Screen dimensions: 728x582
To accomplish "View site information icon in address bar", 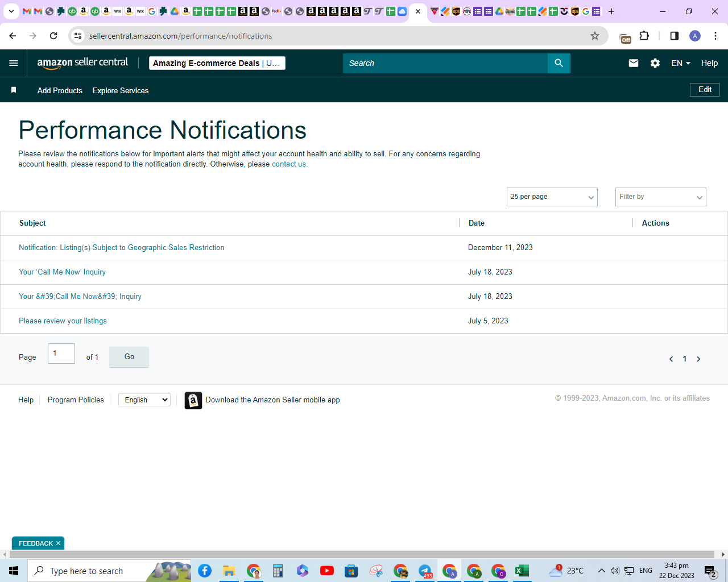I will 78,36.
